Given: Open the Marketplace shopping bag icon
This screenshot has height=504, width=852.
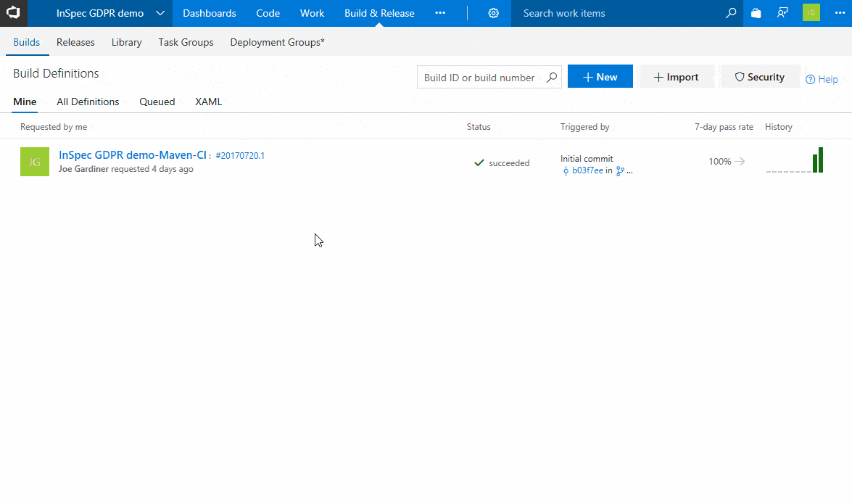Looking at the screenshot, I should pos(756,13).
